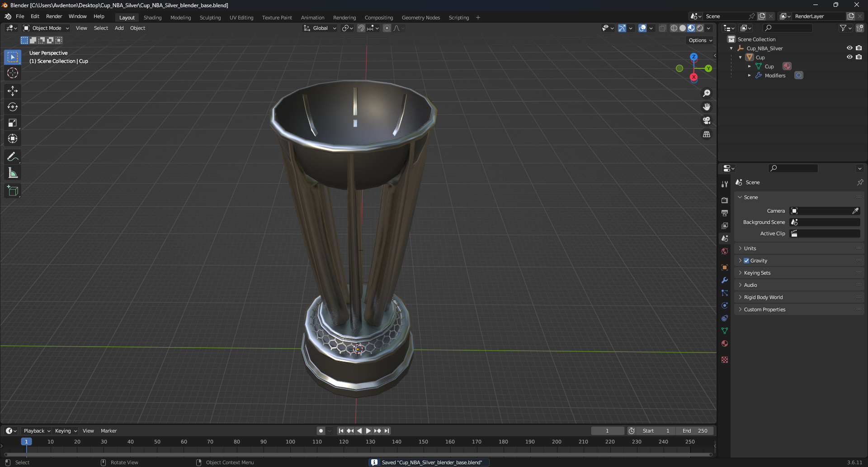This screenshot has width=868, height=467.
Task: Toggle viewport gizmos display
Action: click(x=622, y=28)
